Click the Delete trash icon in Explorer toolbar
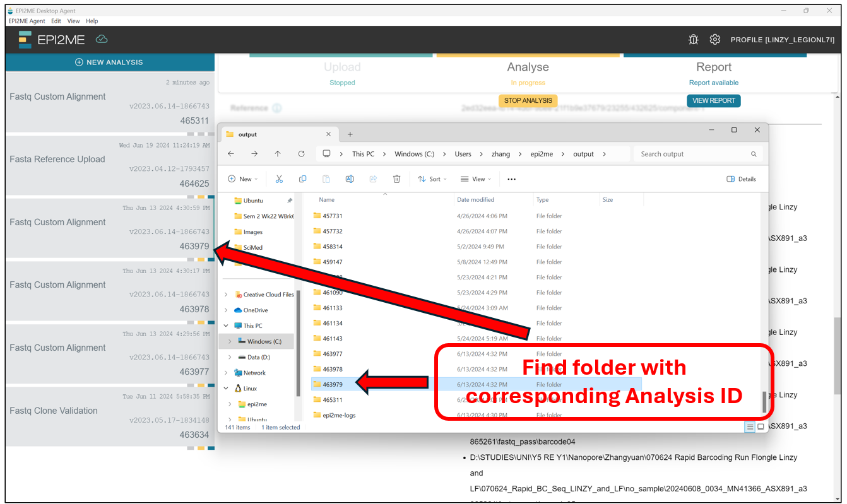Image resolution: width=847 pixels, height=504 pixels. point(396,179)
